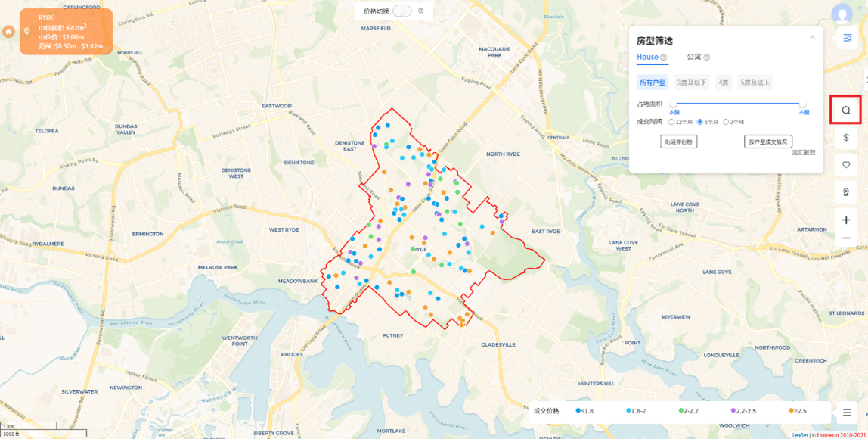868x439 pixels.
Task: Toggle the 价格切换 switch
Action: click(x=402, y=11)
